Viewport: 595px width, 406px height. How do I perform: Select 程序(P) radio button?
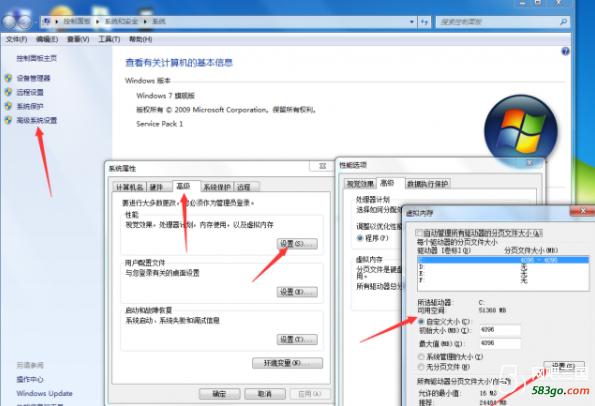[x=360, y=238]
